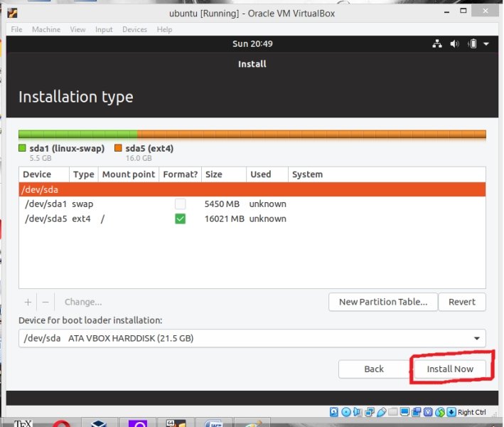504x427 pixels.
Task: Open the View menu
Action: pos(77,29)
